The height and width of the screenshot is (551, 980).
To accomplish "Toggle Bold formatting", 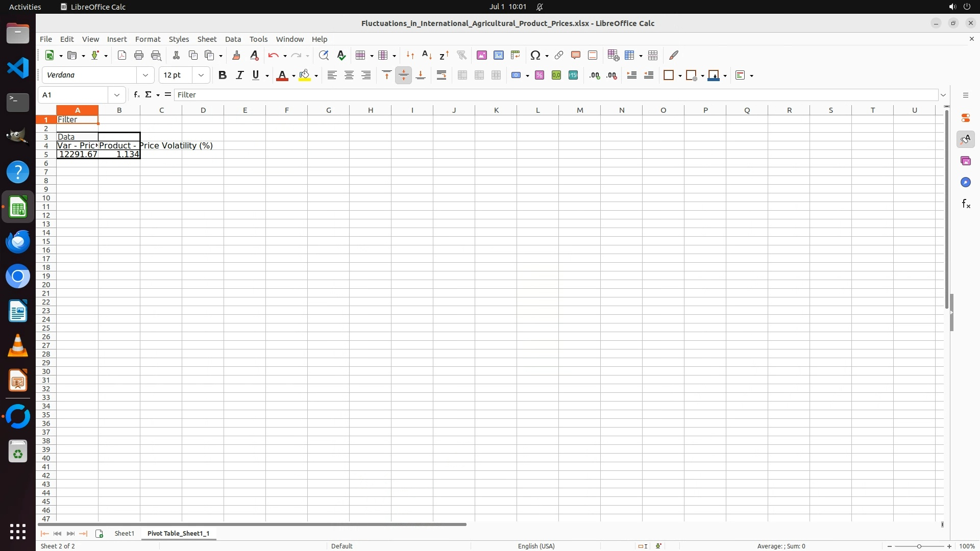I will pyautogui.click(x=223, y=76).
